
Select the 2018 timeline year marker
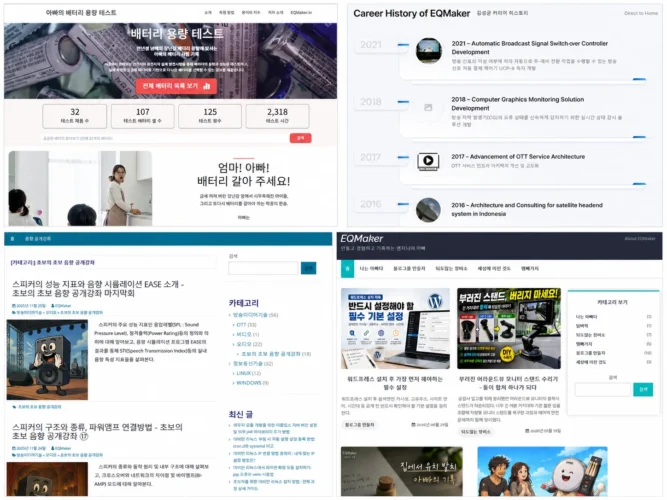point(371,102)
